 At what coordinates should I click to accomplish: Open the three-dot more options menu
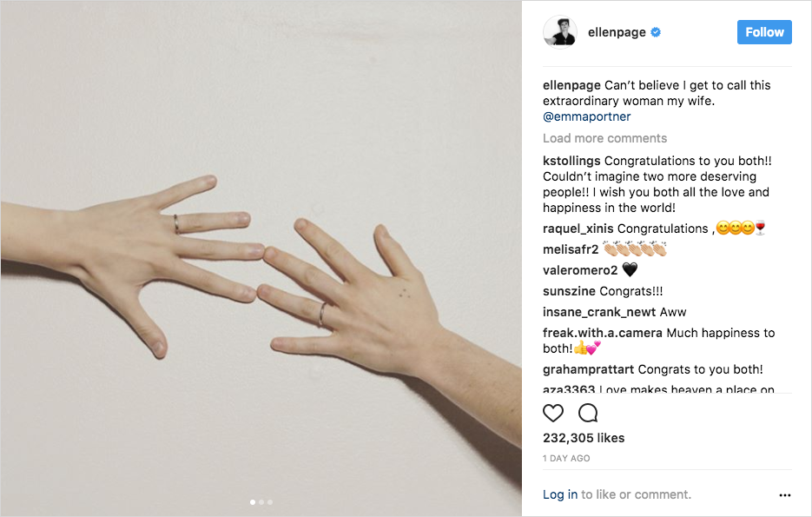tap(784, 495)
